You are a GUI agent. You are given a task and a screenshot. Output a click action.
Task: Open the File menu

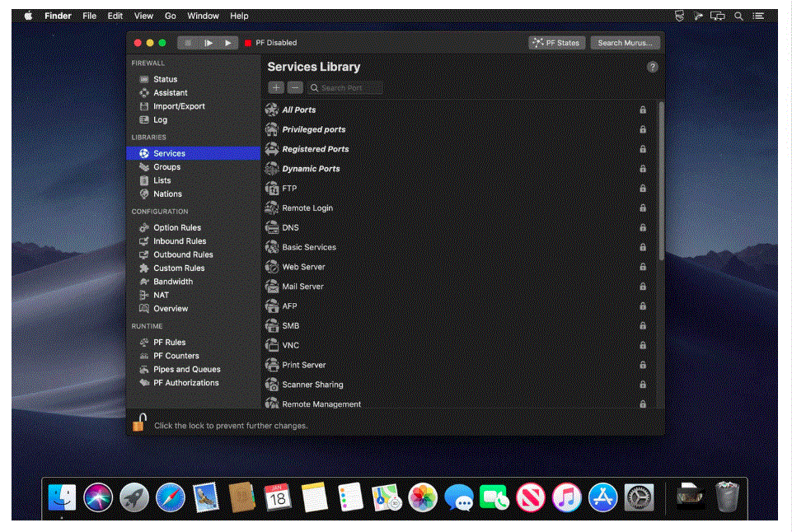click(89, 16)
